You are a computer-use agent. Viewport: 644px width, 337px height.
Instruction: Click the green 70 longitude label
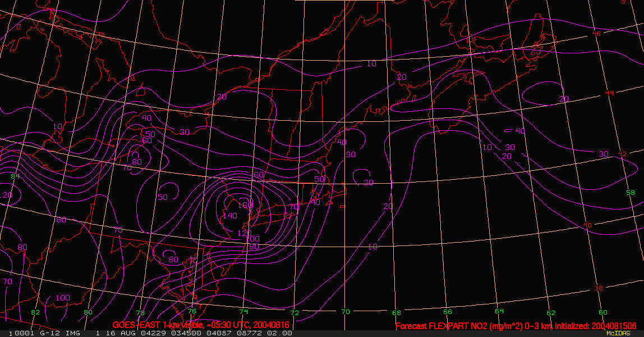pyautogui.click(x=346, y=312)
